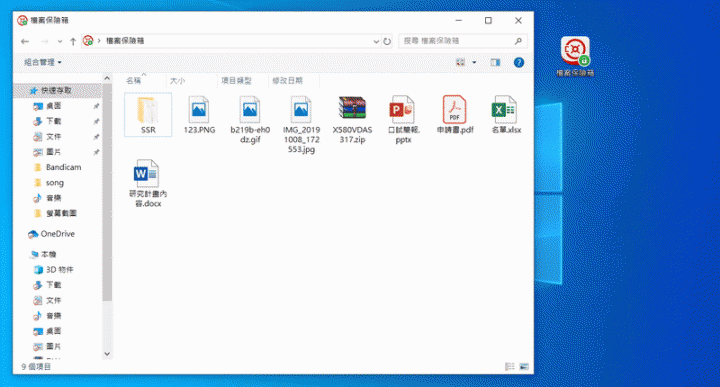
Task: Open the SSR folder
Action: coord(148,115)
